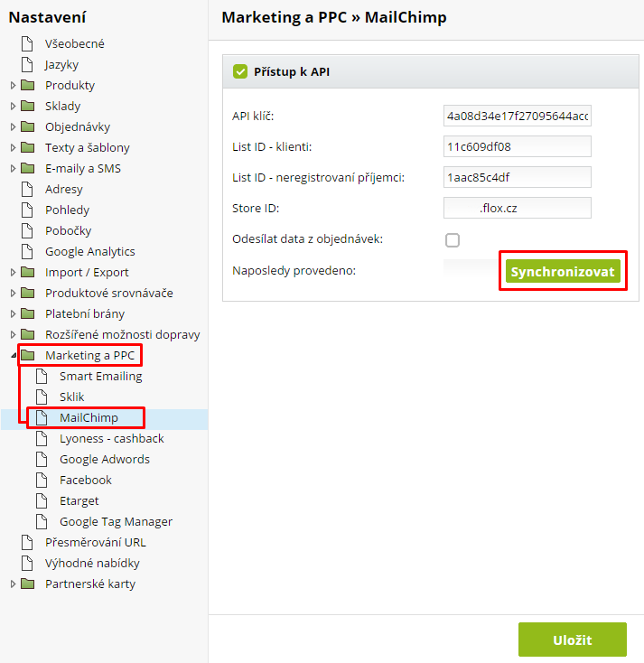Select Google Tag Manager in sidebar

(116, 522)
